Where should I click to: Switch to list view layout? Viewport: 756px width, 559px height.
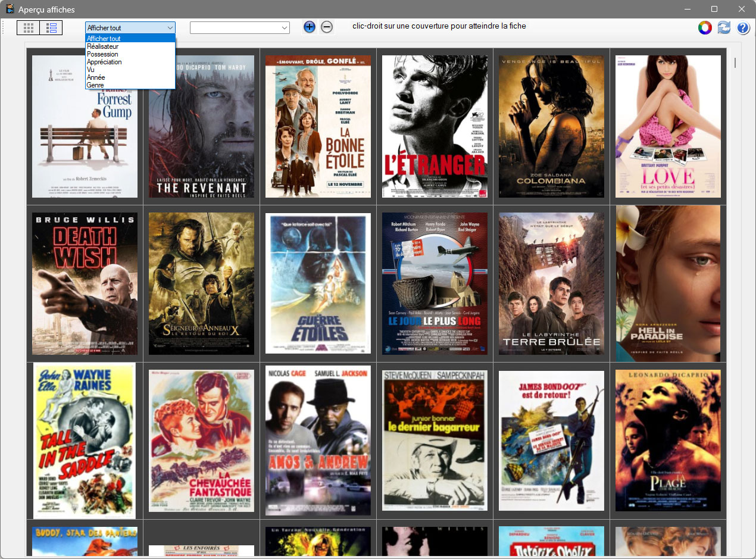point(51,27)
